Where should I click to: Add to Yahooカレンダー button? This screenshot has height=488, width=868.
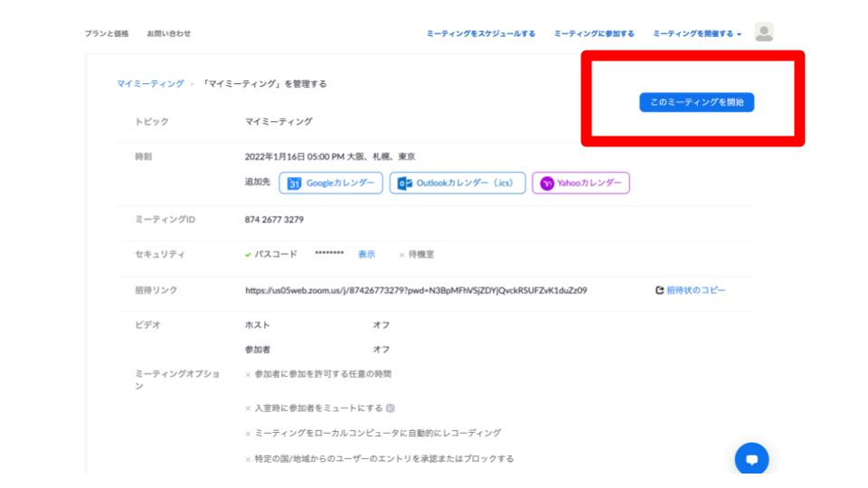click(x=580, y=183)
